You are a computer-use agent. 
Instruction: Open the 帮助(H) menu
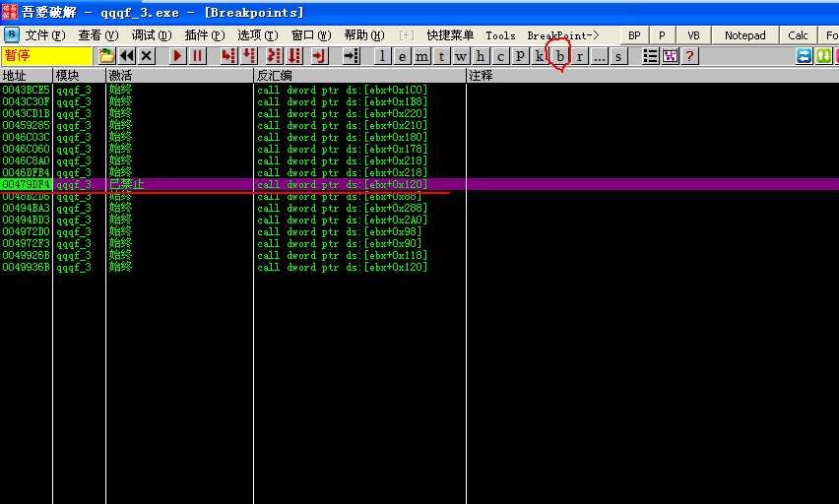[363, 35]
